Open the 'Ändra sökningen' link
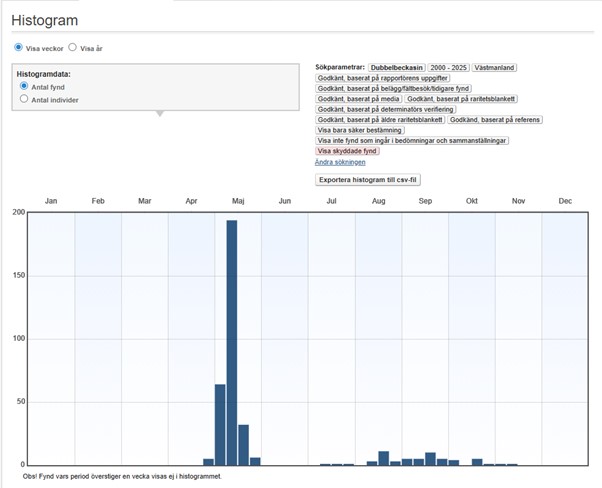 [340, 161]
